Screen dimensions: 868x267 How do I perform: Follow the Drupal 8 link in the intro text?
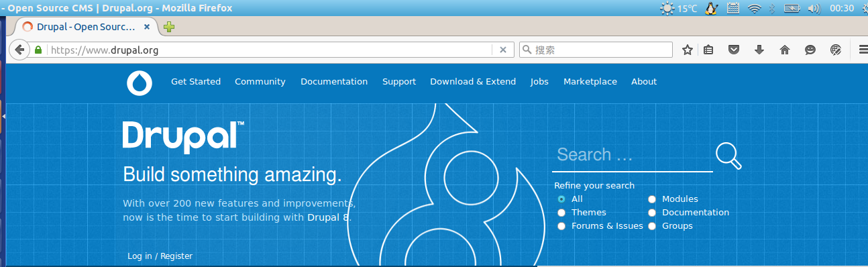328,217
